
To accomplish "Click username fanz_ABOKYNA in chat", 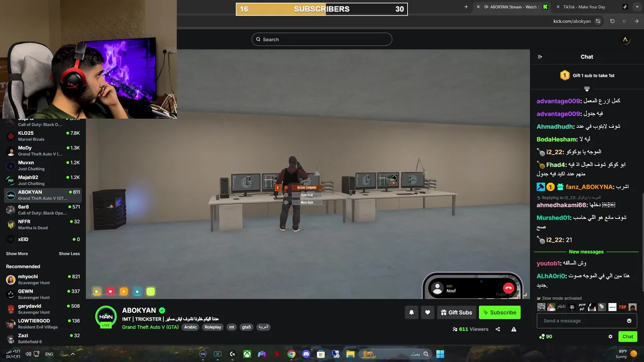I will pyautogui.click(x=590, y=187).
